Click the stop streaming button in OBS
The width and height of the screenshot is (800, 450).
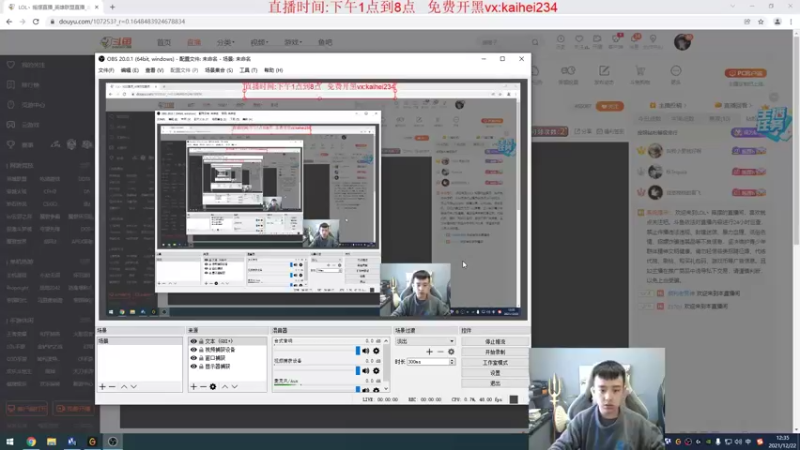coord(495,341)
